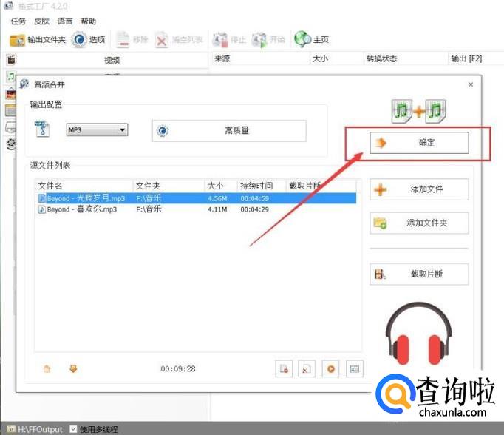
Task: Click the 添加文件 button
Action: [x=419, y=189]
